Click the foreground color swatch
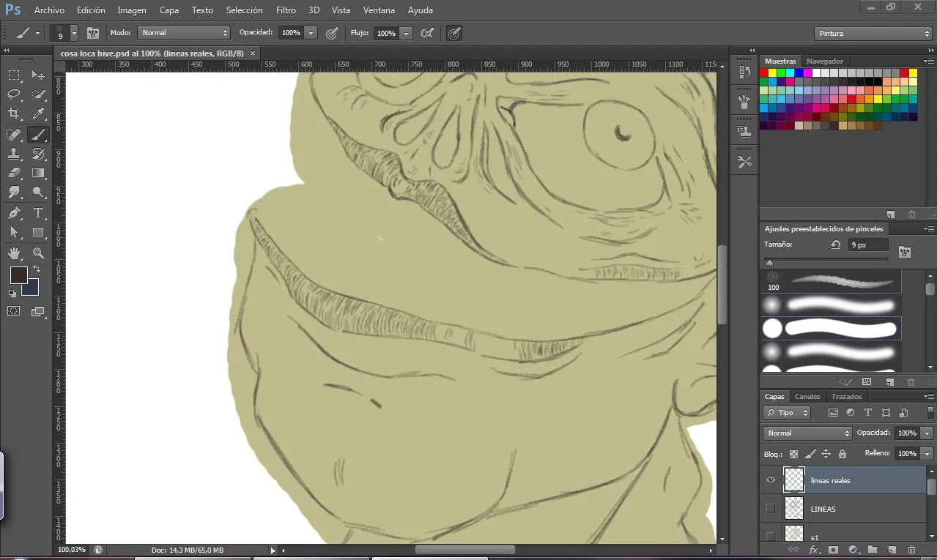 (18, 275)
